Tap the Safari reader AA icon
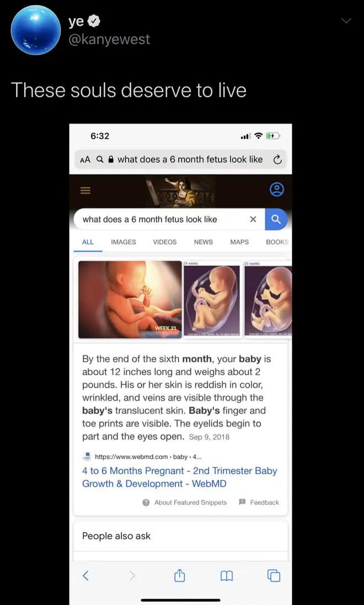The image size is (364, 605). pyautogui.click(x=85, y=160)
